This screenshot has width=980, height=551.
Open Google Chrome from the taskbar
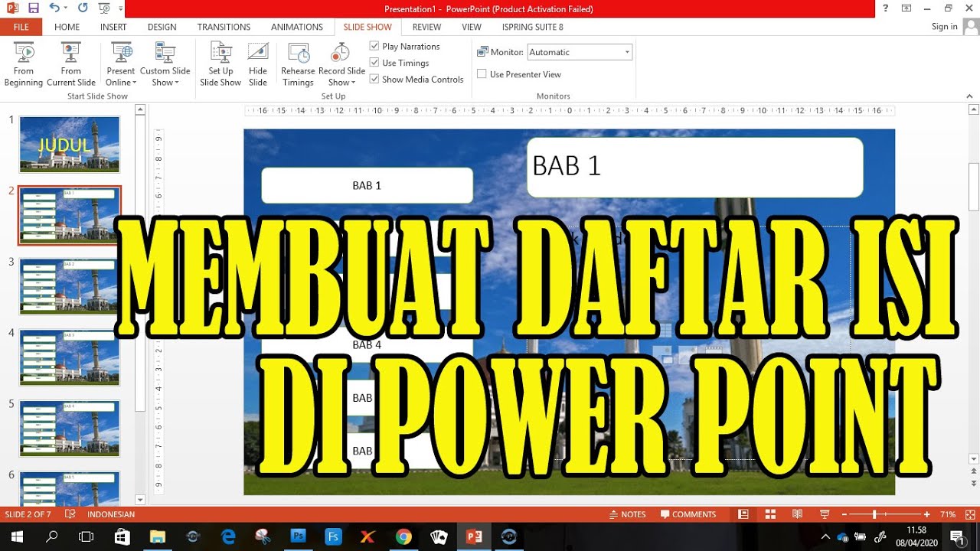(x=403, y=536)
